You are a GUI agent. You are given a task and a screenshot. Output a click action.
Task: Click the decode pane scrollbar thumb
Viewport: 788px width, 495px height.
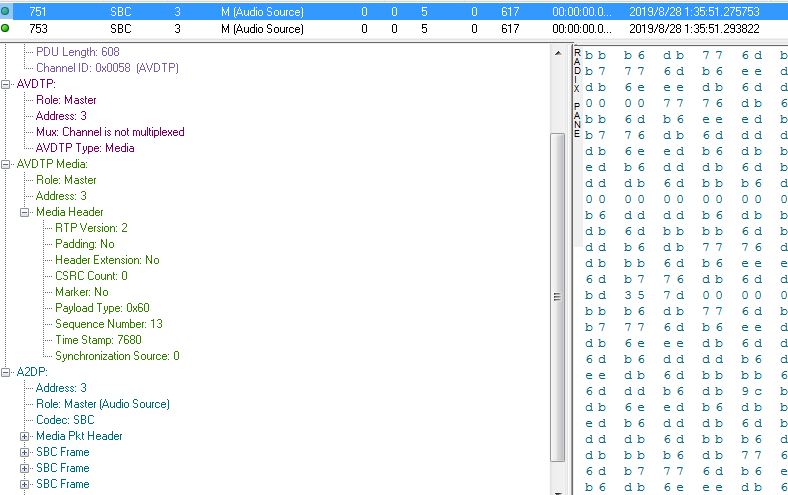pos(557,296)
